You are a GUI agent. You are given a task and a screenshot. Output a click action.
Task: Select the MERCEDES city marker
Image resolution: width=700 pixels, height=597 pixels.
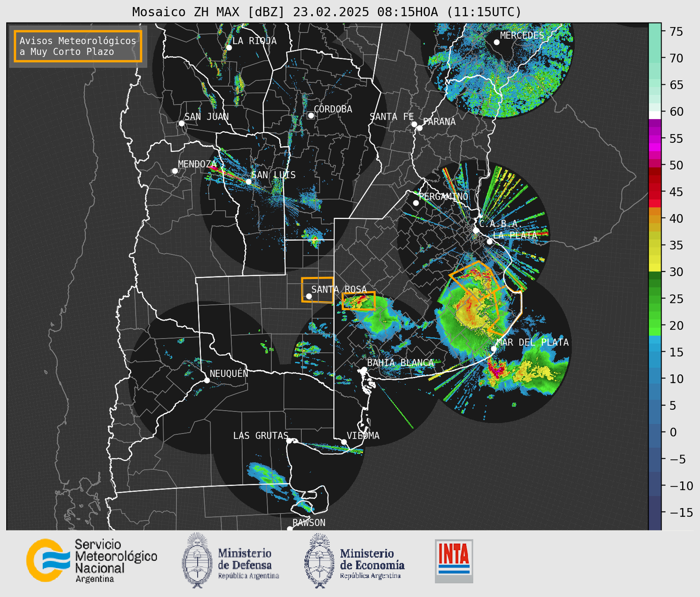tap(496, 42)
